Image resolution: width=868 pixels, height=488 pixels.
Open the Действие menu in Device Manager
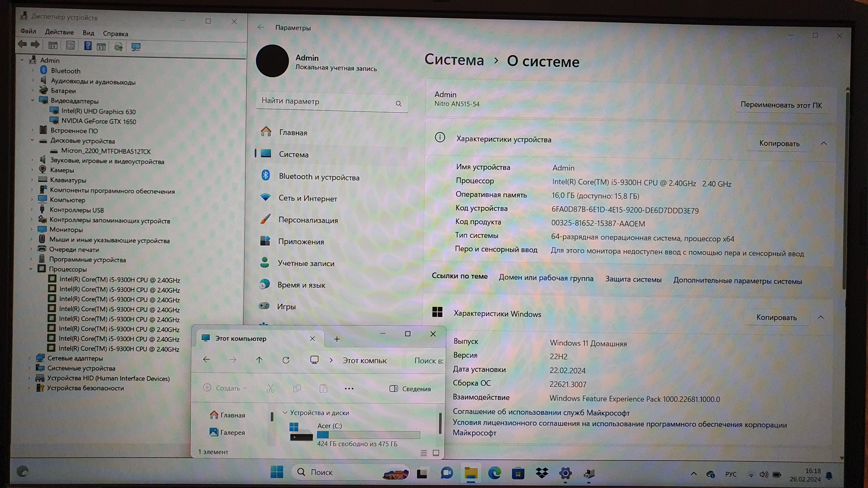click(x=59, y=32)
